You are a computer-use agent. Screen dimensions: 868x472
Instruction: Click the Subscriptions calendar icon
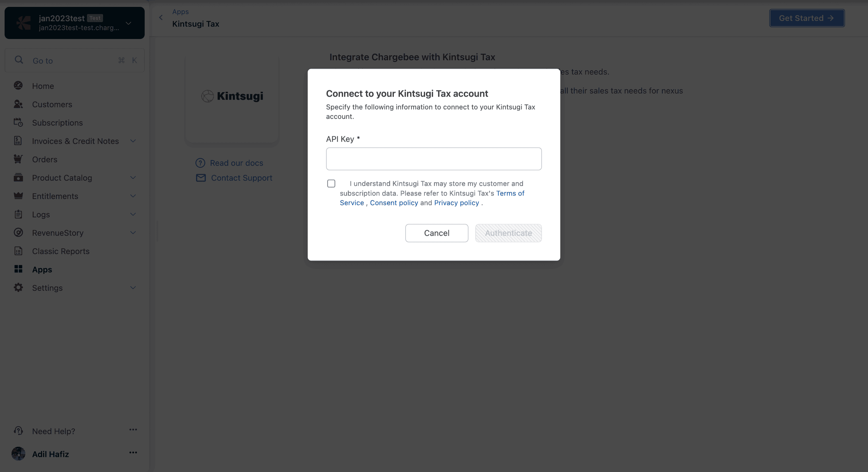(x=19, y=122)
